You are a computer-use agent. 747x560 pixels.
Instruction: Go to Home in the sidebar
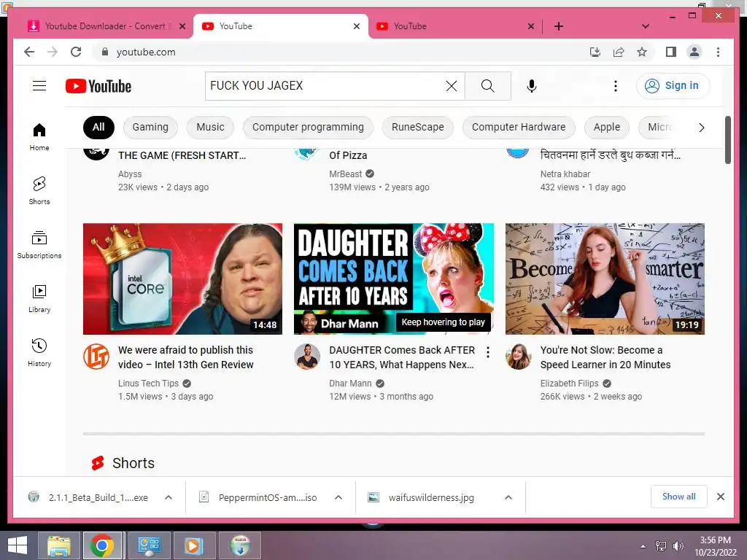pos(39,137)
